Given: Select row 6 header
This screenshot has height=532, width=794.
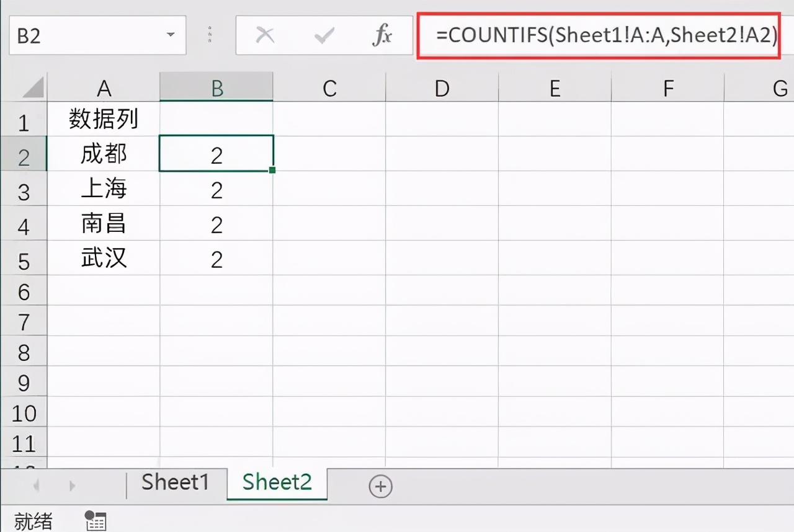Looking at the screenshot, I should 24,291.
